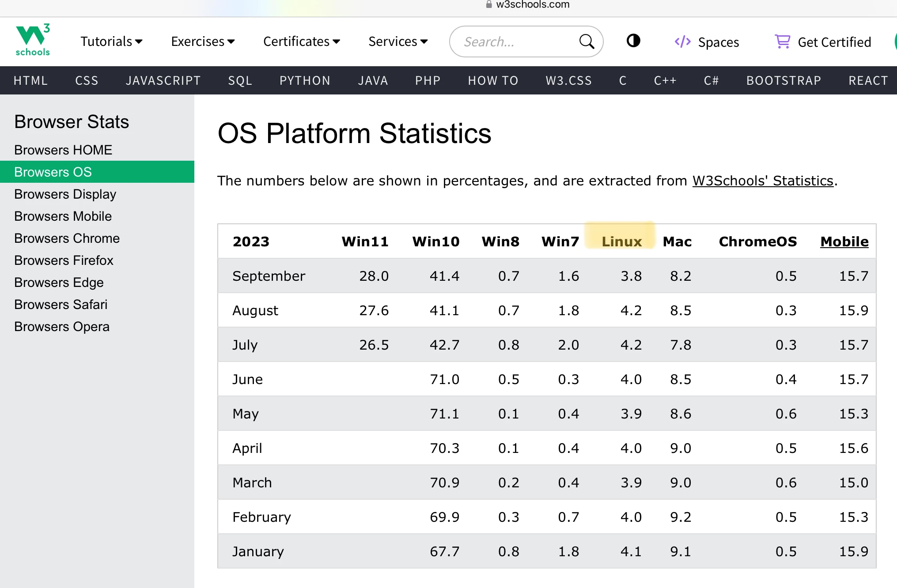The width and height of the screenshot is (897, 588).
Task: Click the Get Certified cart icon
Action: click(782, 41)
